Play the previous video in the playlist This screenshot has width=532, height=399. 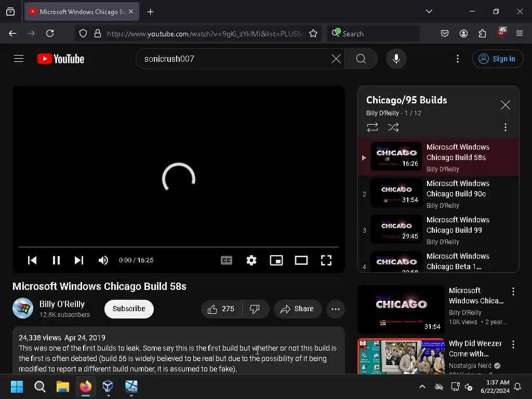(x=32, y=260)
